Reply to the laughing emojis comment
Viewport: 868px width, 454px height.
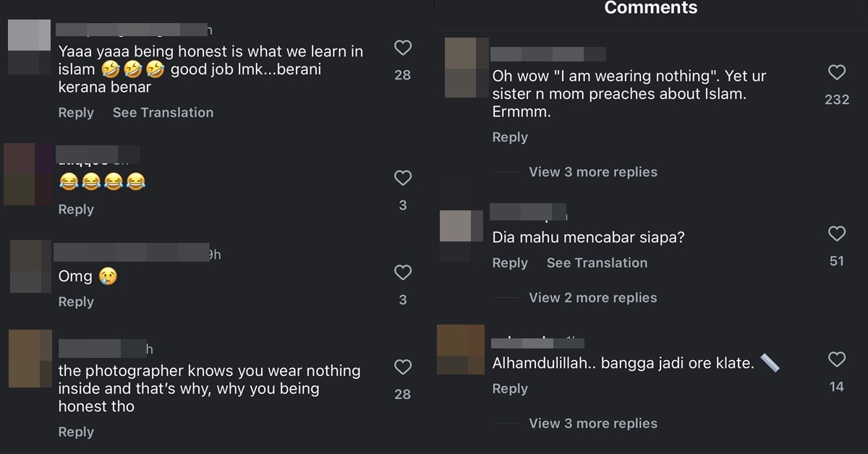76,210
